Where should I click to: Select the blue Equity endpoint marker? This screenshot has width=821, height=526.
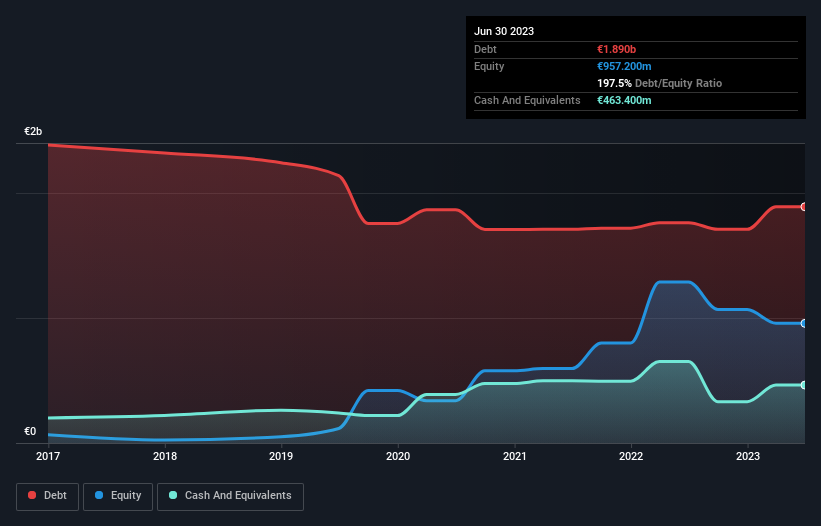click(x=804, y=323)
